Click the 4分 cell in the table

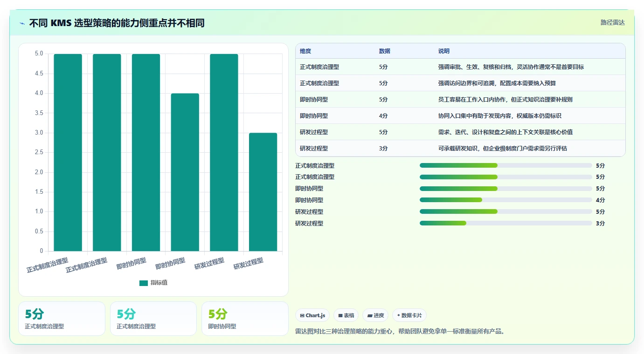pyautogui.click(x=383, y=116)
